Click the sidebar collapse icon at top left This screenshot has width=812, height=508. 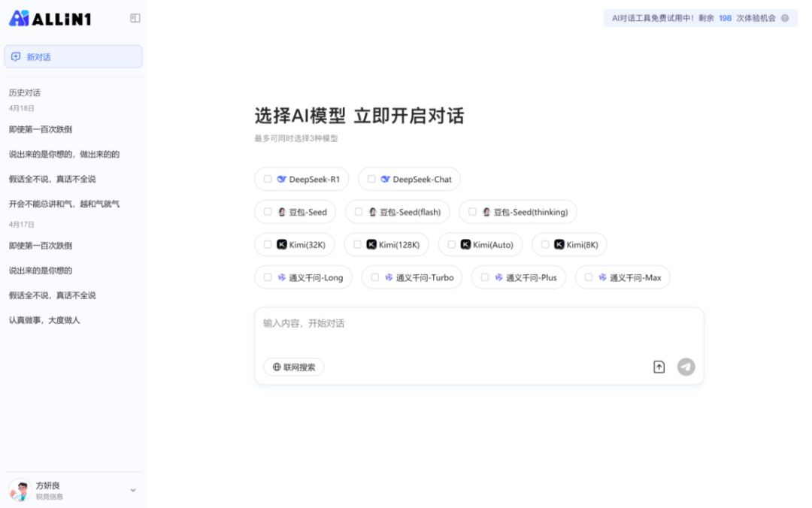(x=135, y=17)
